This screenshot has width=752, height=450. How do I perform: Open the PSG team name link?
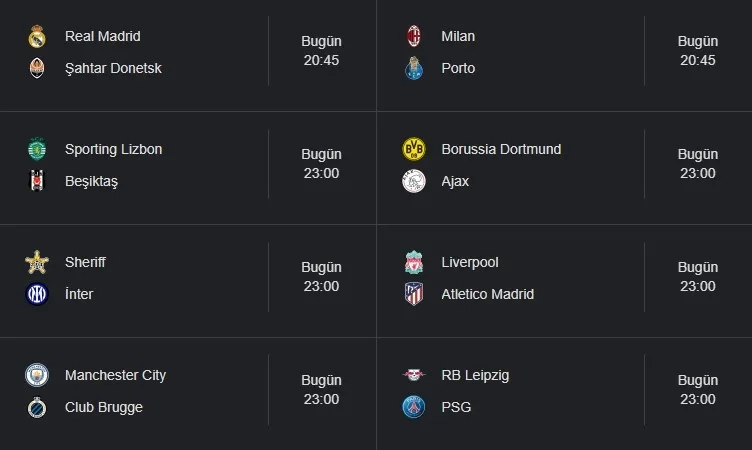[456, 408]
